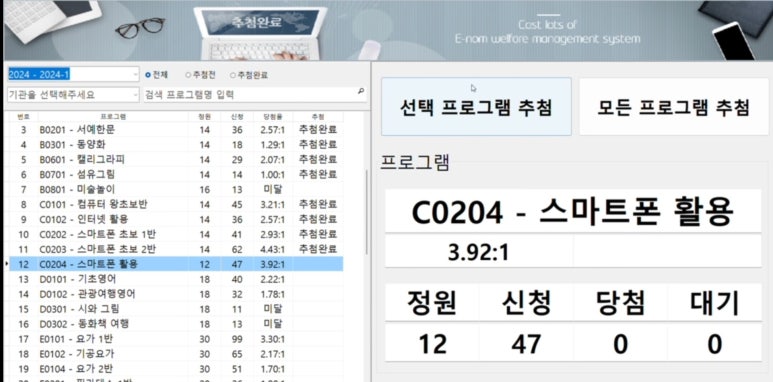Select row C0102 - 인터넷 활용
773x382 pixels.
176,219
